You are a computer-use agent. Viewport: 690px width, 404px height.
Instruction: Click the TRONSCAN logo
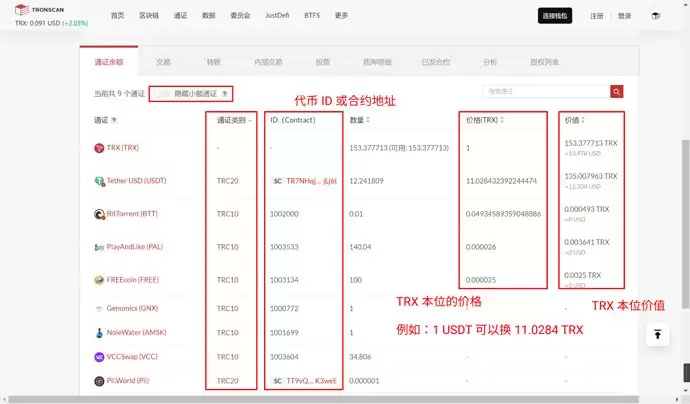click(x=39, y=9)
